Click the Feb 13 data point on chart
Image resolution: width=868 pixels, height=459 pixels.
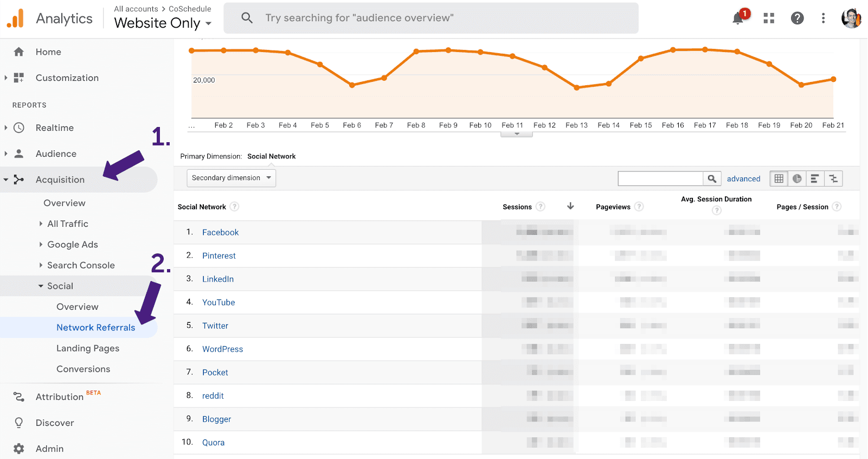pyautogui.click(x=576, y=87)
